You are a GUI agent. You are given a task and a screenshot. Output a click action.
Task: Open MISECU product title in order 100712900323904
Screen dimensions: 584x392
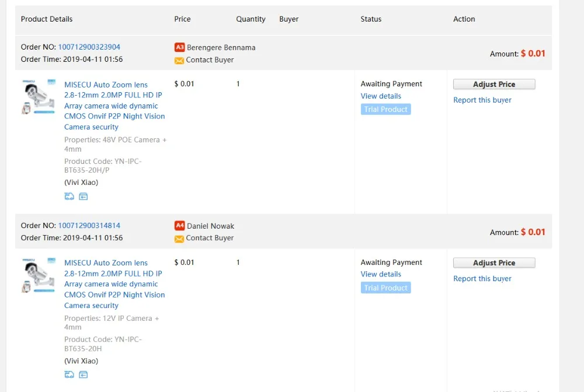114,106
